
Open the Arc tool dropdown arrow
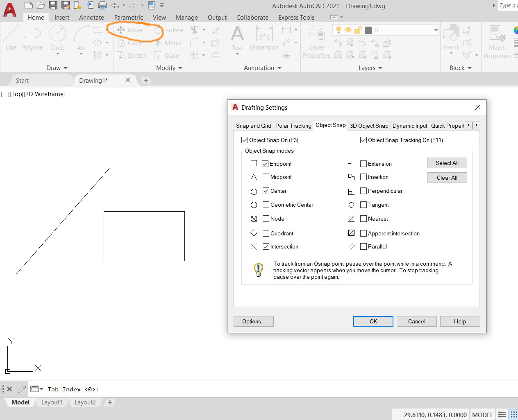81,54
